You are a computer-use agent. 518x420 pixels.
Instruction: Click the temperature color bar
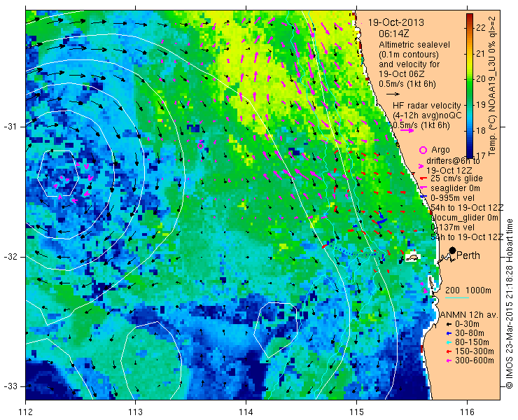pos(470,86)
